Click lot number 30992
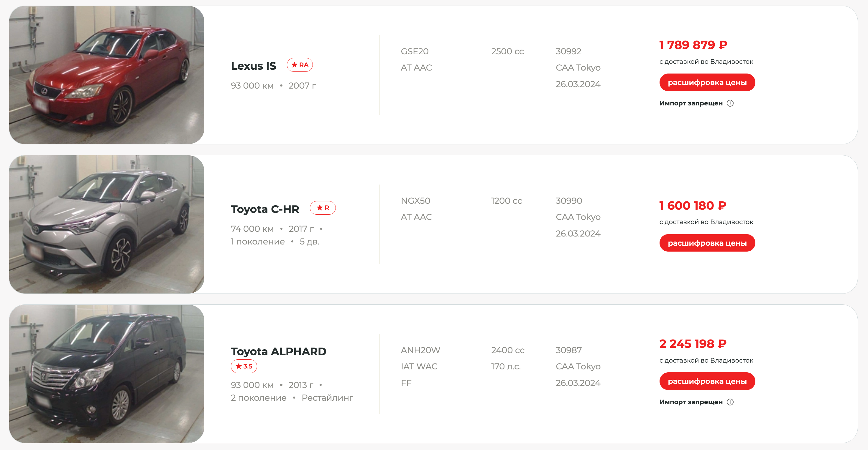This screenshot has height=450, width=868. click(568, 51)
